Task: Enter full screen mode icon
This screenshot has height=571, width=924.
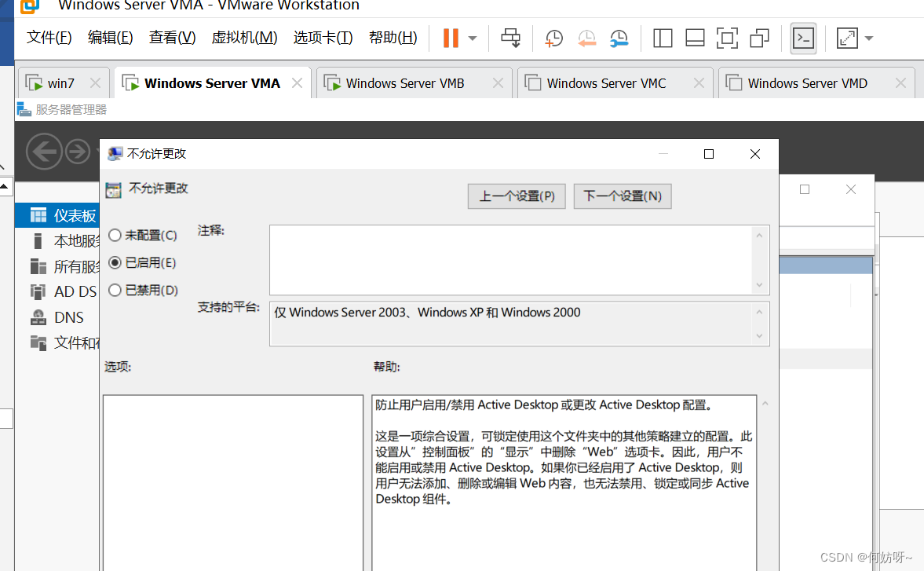Action: pyautogui.click(x=727, y=38)
